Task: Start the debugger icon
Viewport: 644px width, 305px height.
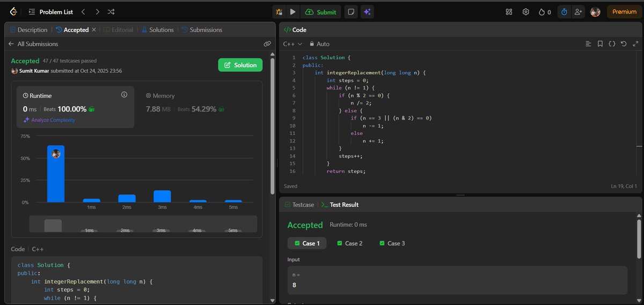Action: click(279, 12)
